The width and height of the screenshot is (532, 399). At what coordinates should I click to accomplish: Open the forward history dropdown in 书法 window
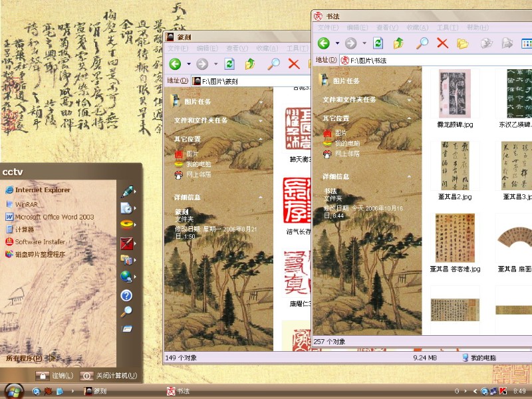click(364, 43)
